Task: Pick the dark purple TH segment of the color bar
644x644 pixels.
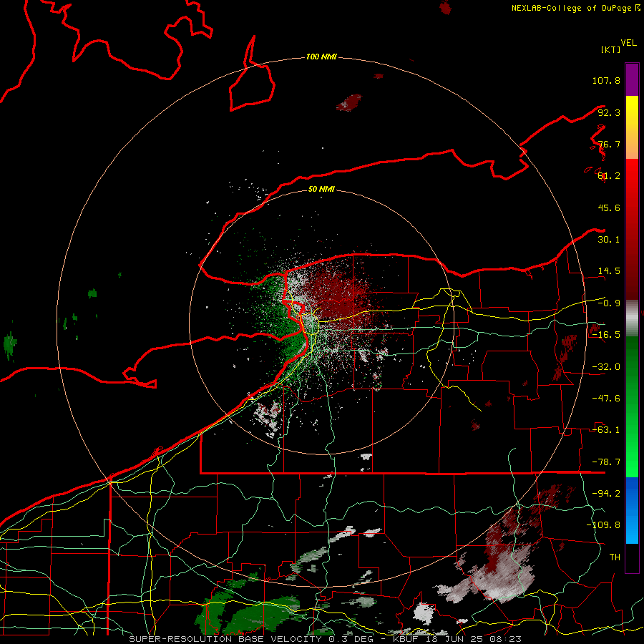Action: 632,557
